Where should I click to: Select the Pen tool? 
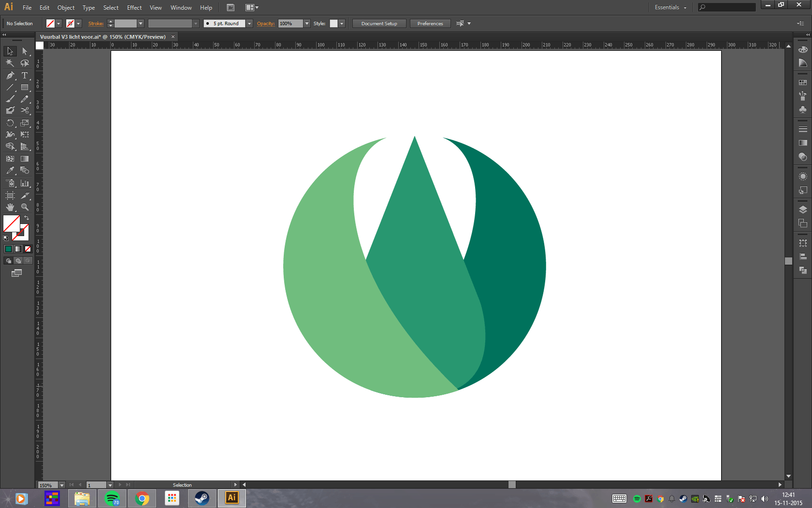[x=10, y=75]
